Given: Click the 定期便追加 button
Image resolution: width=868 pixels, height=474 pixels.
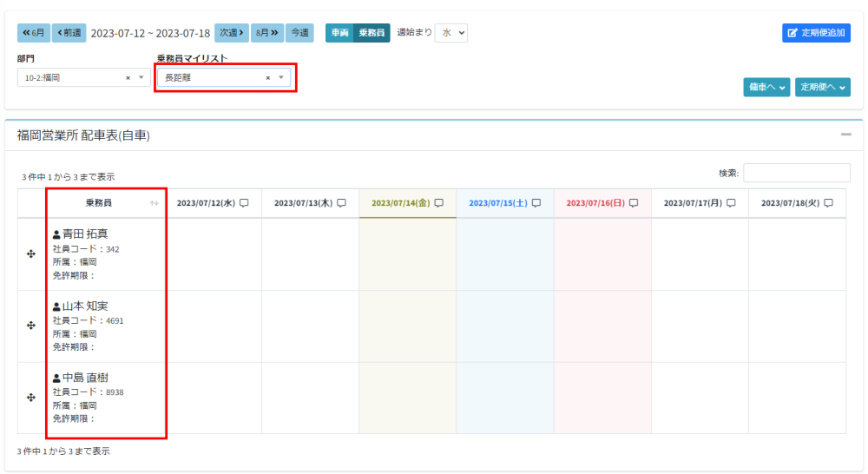Looking at the screenshot, I should click(x=816, y=33).
